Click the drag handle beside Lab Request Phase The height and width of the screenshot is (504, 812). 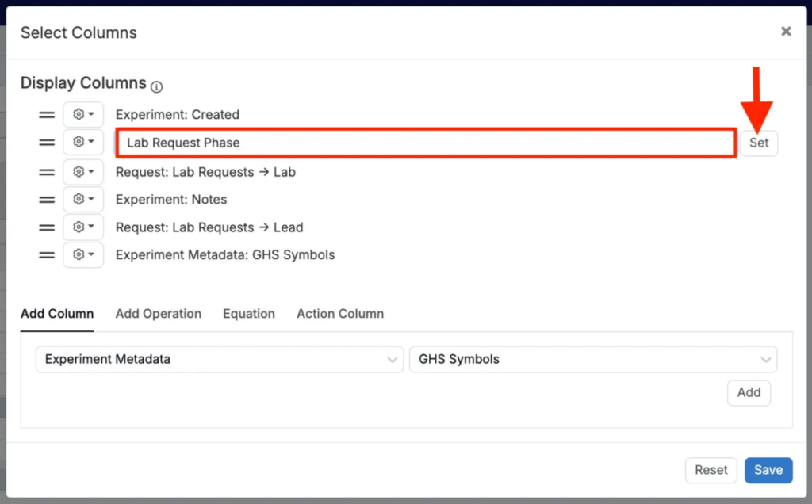coord(47,143)
